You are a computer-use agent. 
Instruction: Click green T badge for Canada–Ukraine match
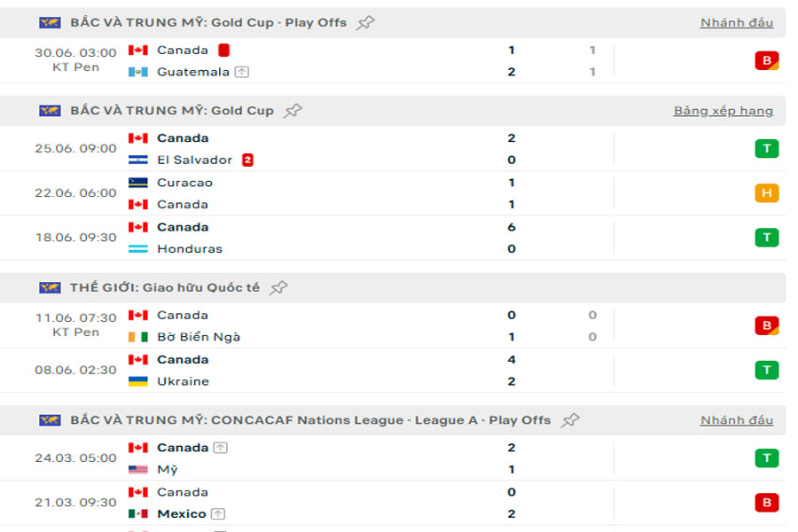(x=766, y=370)
